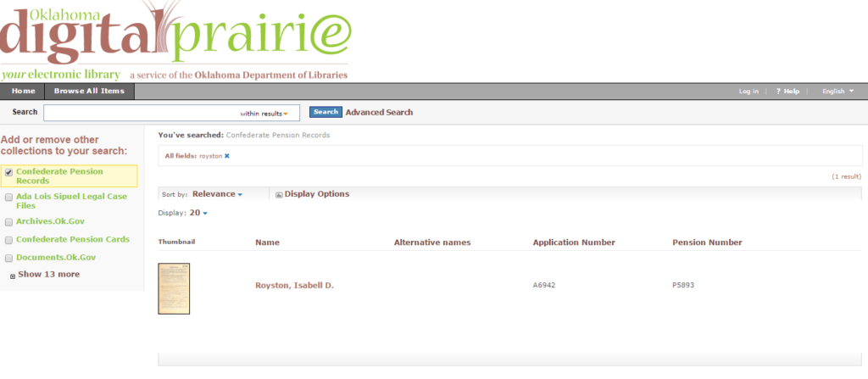Click the Log in link
The width and height of the screenshot is (868, 379).
click(748, 92)
